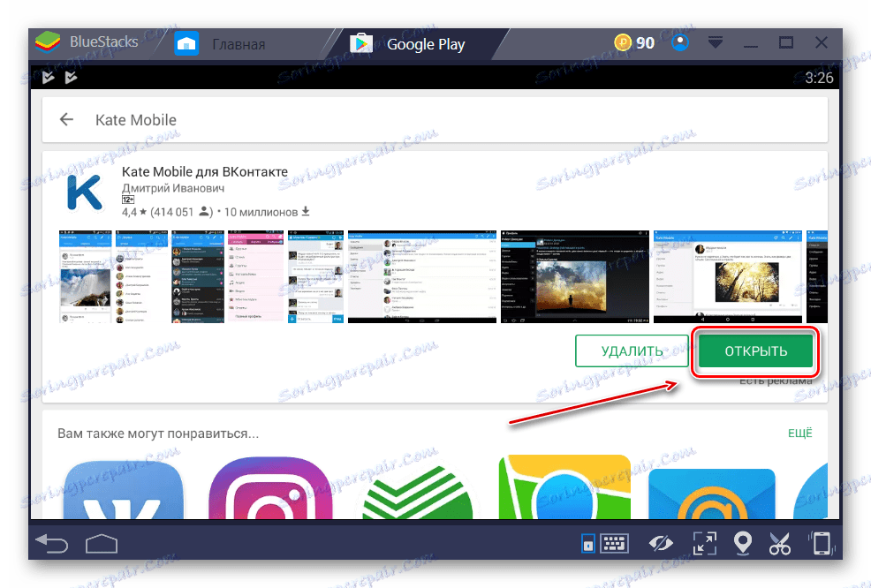Viewport: 871px width, 588px height.
Task: Open the BlueStacks coins balance 90
Action: tap(634, 42)
